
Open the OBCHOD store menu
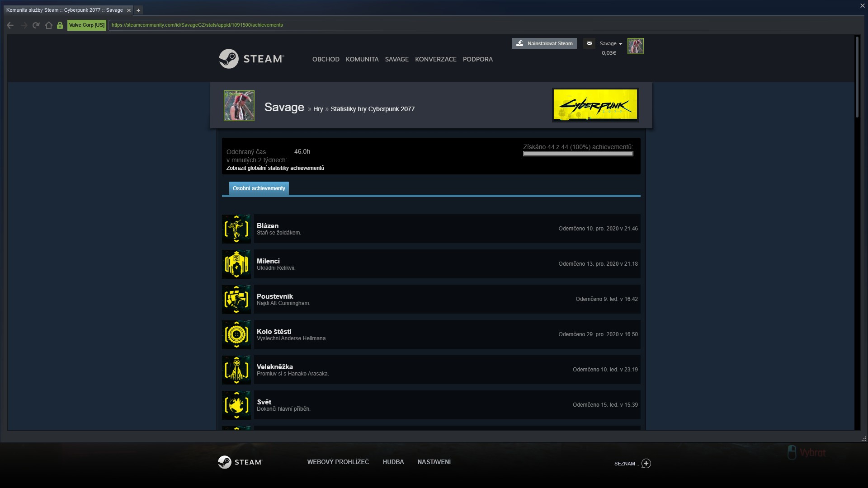(x=325, y=59)
